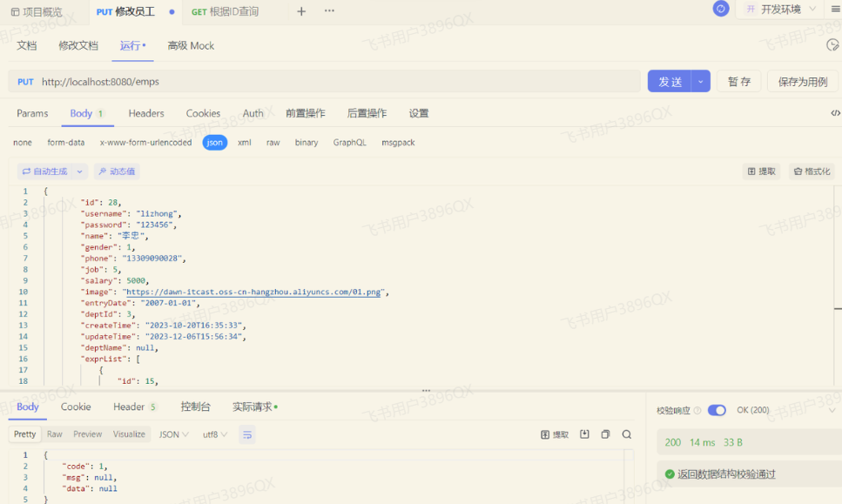
Task: Select the xml body type
Action: tap(245, 142)
